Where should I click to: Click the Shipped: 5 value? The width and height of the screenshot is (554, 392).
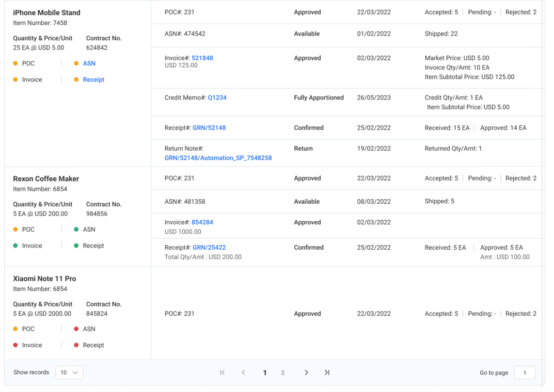coord(439,202)
